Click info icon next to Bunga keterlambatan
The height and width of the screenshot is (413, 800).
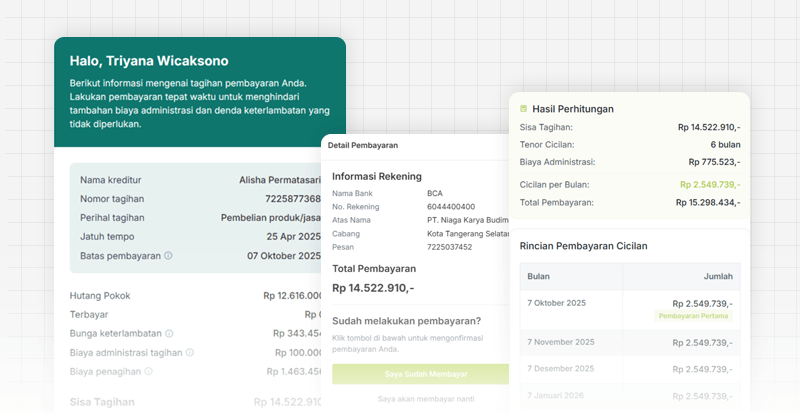click(x=170, y=333)
